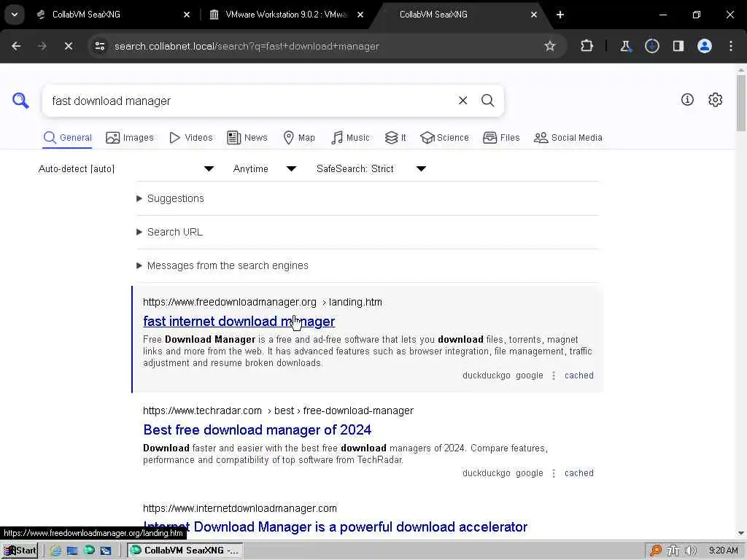The height and width of the screenshot is (560, 747).
Task: Open fast internet download manager result
Action: (x=239, y=322)
